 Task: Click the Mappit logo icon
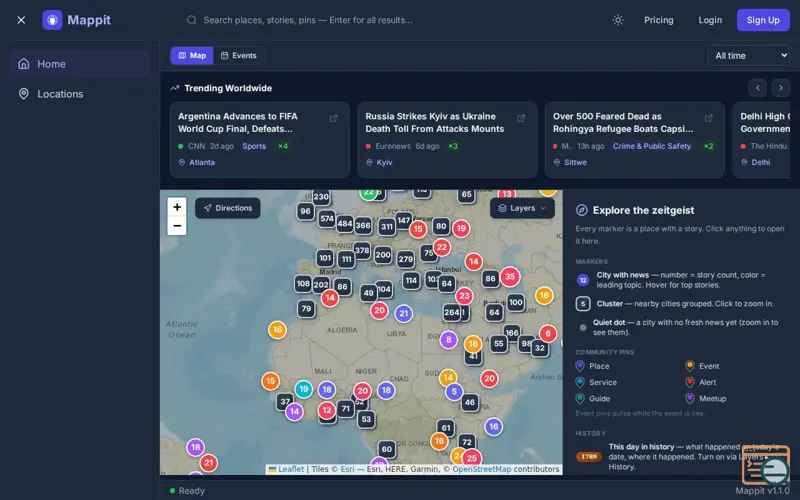click(x=52, y=20)
